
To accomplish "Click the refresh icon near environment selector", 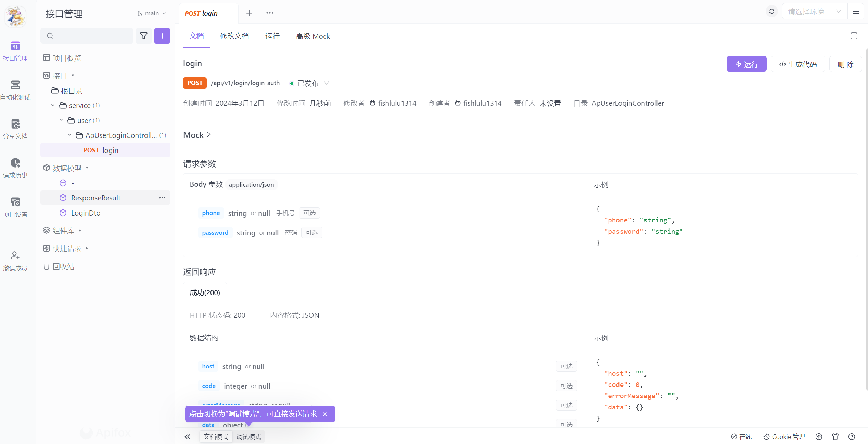I will (x=771, y=12).
